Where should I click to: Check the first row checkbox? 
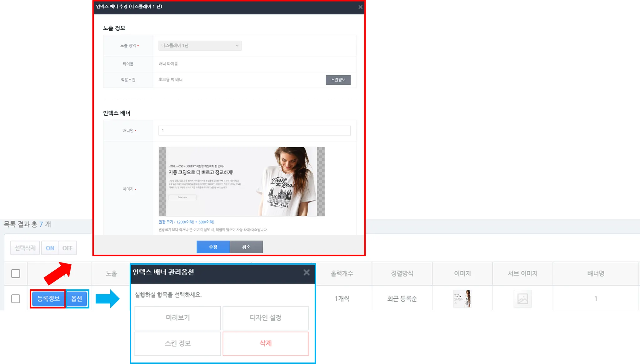[16, 299]
